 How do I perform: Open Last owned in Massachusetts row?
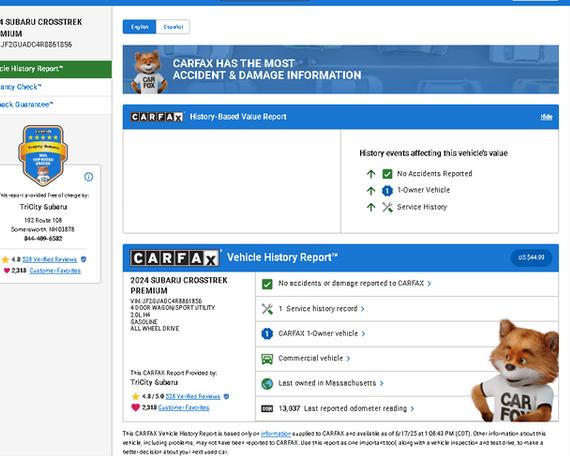407,383
